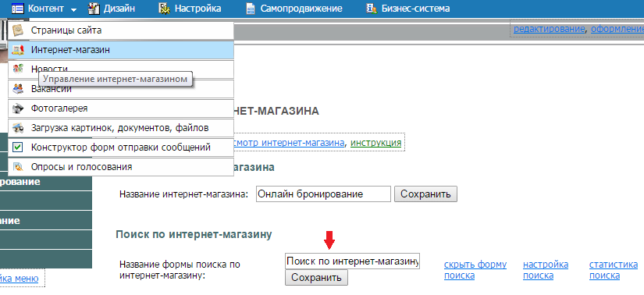
Task: Select Интернет-магазин menu entry
Action: click(121, 50)
